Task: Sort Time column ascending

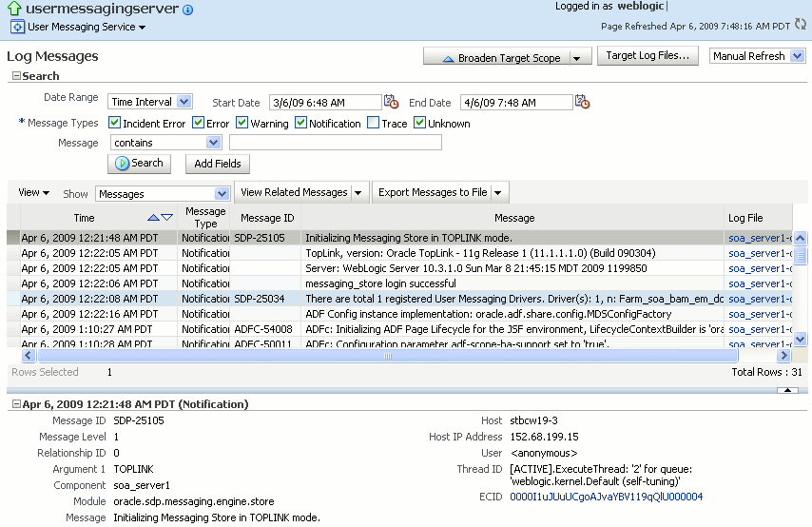Action: [x=153, y=218]
